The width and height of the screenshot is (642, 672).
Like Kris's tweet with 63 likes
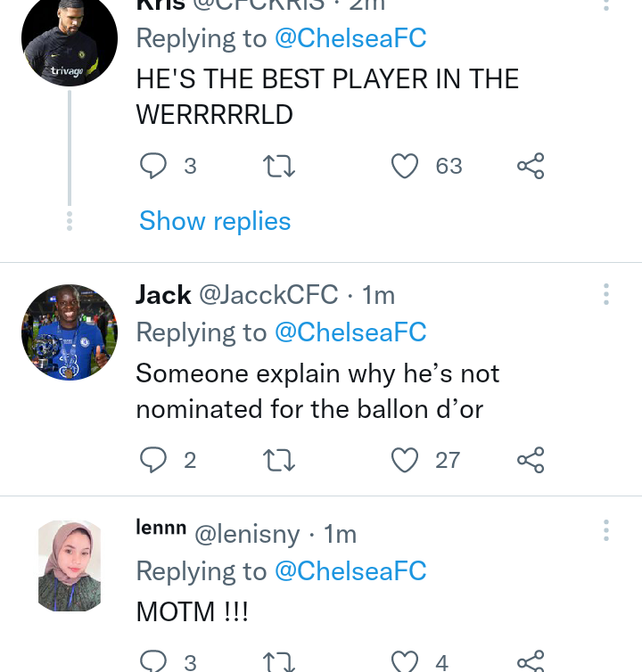tap(405, 166)
